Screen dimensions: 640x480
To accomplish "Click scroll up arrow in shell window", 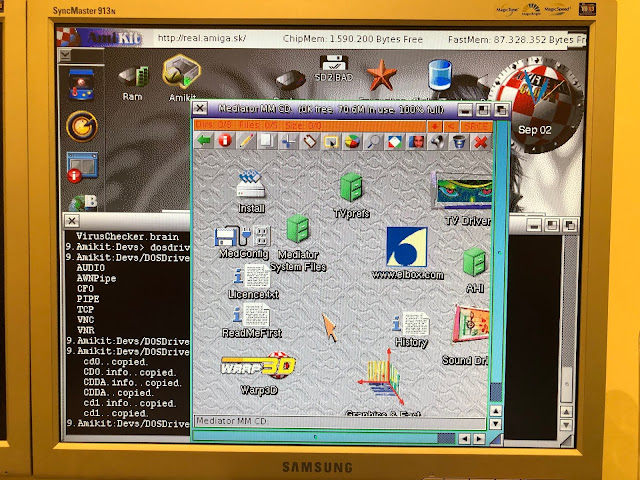I will tap(566, 412).
